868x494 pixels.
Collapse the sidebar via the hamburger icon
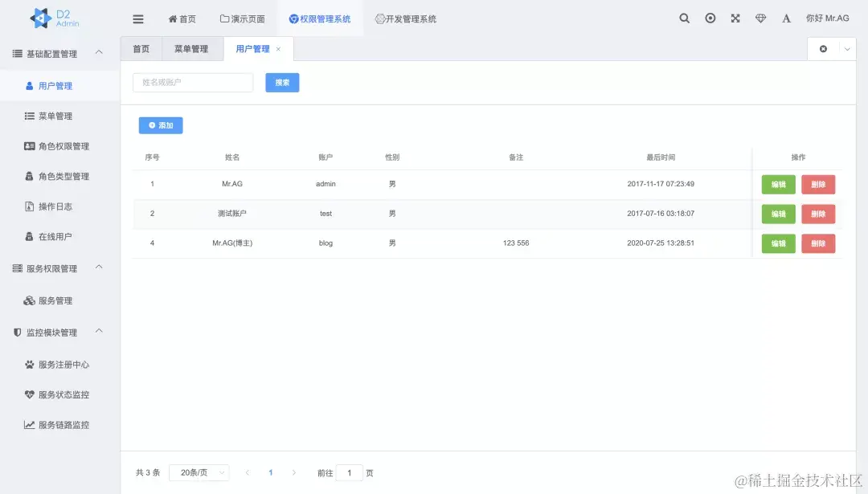[137, 18]
